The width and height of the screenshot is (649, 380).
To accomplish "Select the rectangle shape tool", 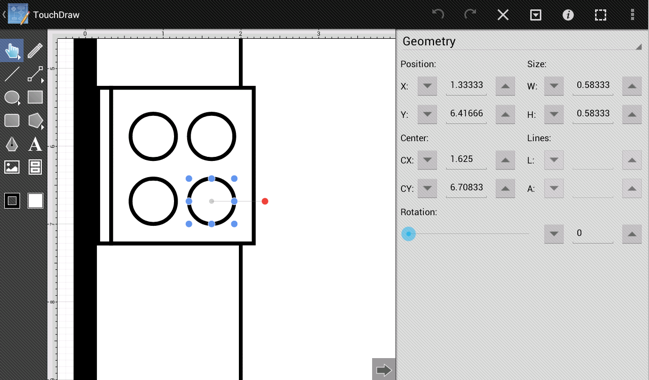I will [x=35, y=98].
